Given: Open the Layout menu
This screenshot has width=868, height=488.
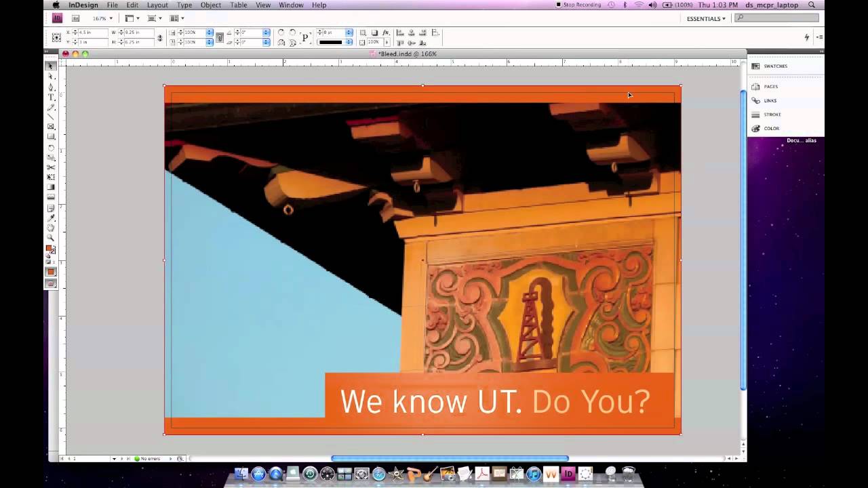Looking at the screenshot, I should pyautogui.click(x=157, y=5).
